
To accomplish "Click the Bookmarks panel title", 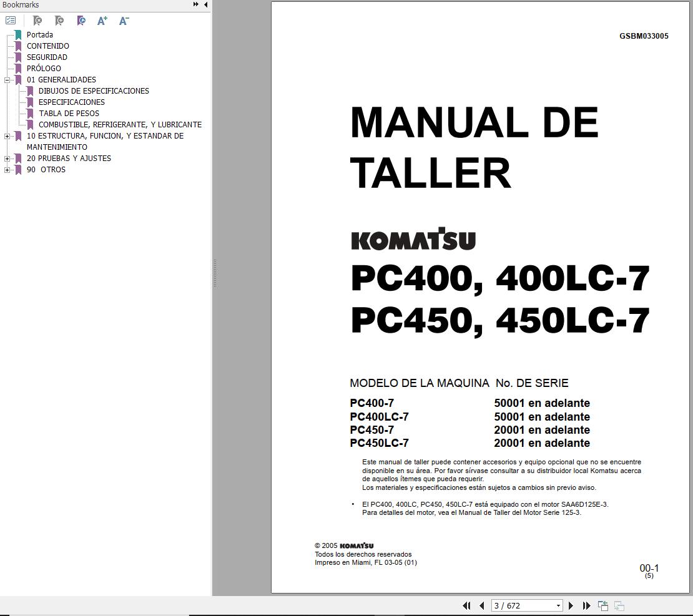I will tap(21, 4).
